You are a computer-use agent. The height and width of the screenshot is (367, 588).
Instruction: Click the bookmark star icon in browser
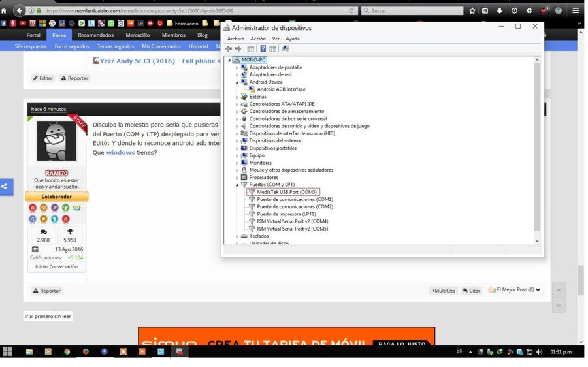click(x=472, y=11)
